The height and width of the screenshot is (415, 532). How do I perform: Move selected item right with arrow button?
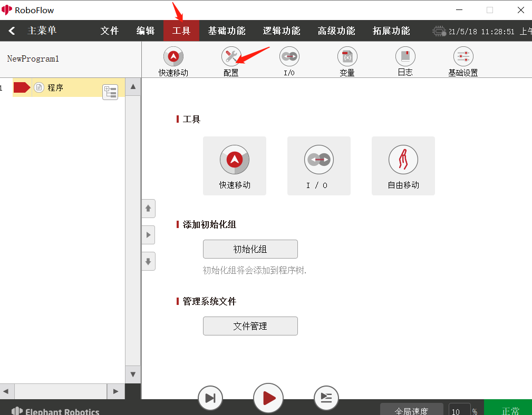(x=148, y=235)
